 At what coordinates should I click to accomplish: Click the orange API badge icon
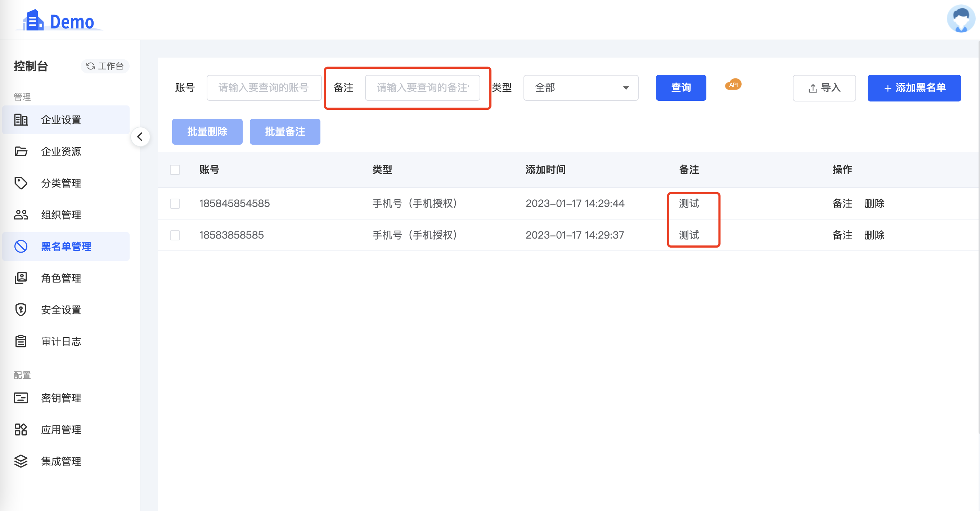tap(733, 85)
